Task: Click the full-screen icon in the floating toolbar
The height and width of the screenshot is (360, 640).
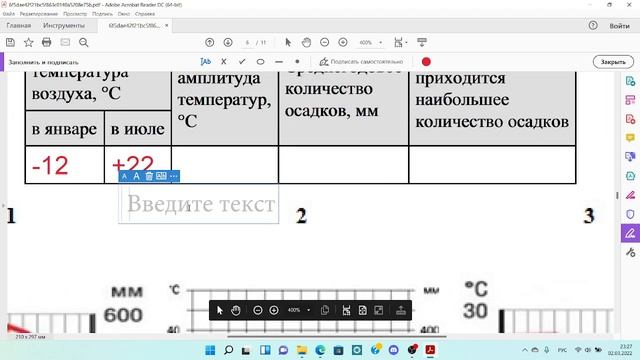Action: point(379,310)
